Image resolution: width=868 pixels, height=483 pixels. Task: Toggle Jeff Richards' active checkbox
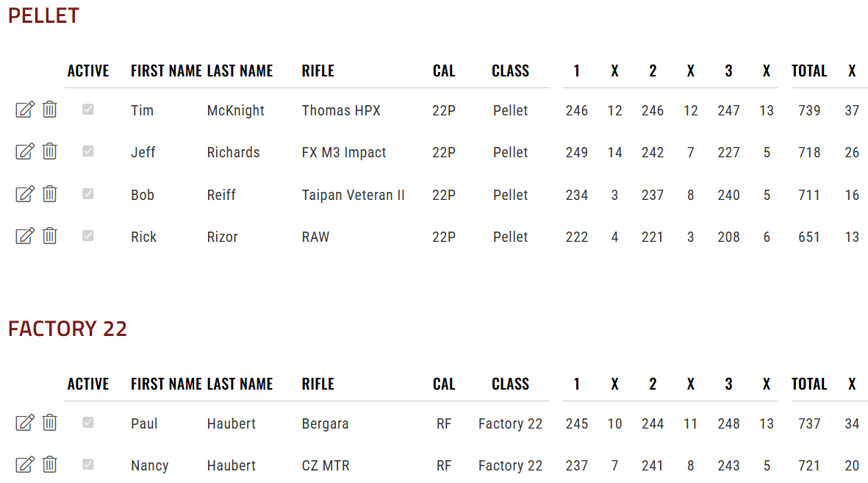pos(88,151)
